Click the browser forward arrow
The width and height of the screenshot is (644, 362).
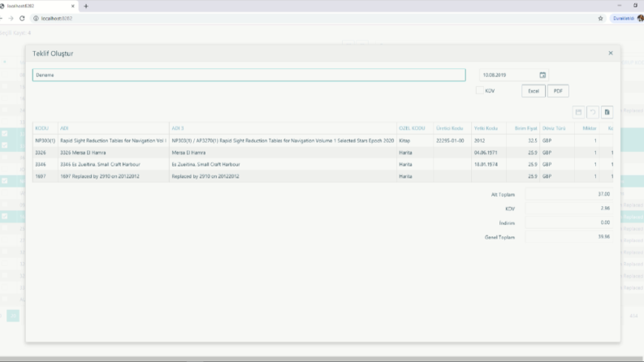(11, 18)
